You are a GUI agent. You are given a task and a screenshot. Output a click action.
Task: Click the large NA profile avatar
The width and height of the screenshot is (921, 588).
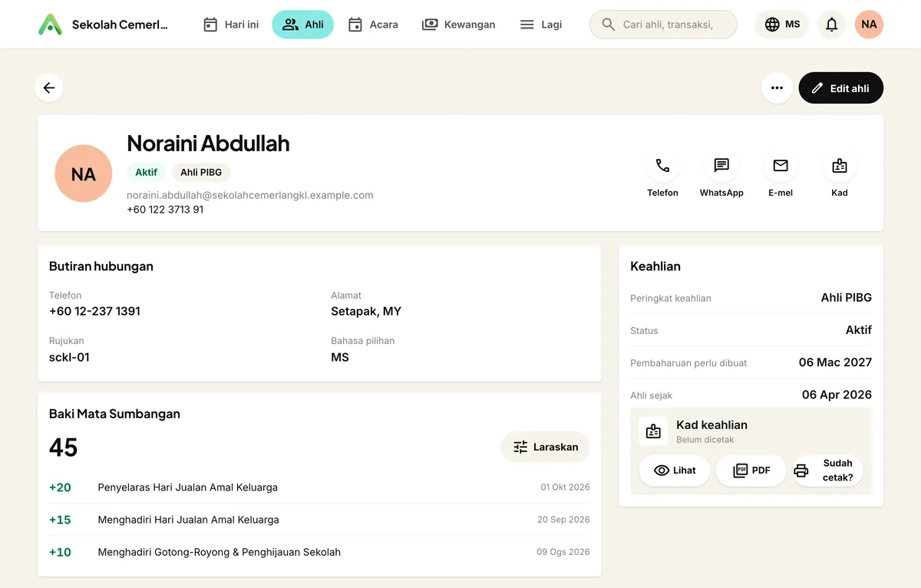[84, 173]
